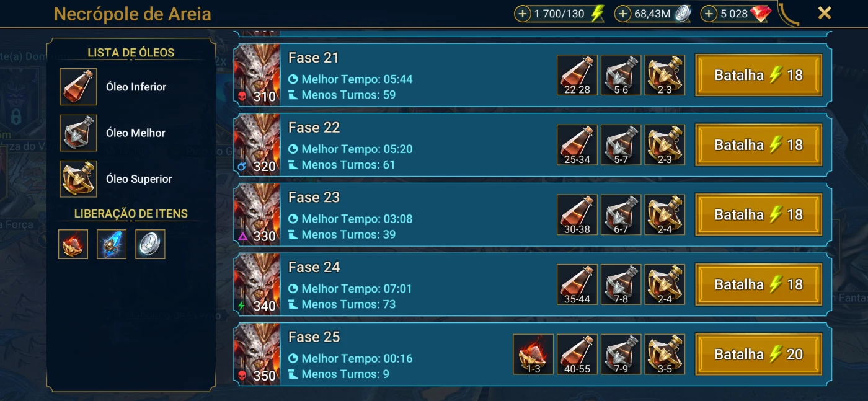Select the Óleo Superior icon in oil list
The height and width of the screenshot is (401, 868).
[78, 179]
